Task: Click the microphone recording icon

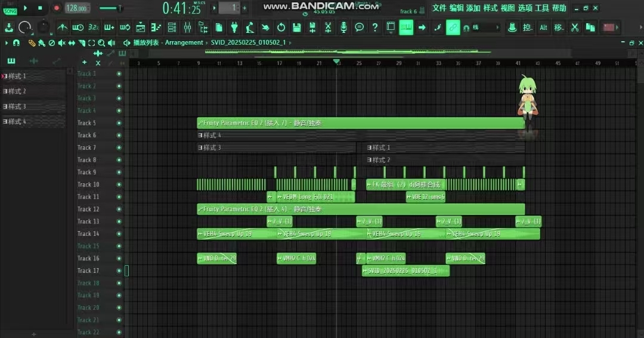Action: [343, 27]
